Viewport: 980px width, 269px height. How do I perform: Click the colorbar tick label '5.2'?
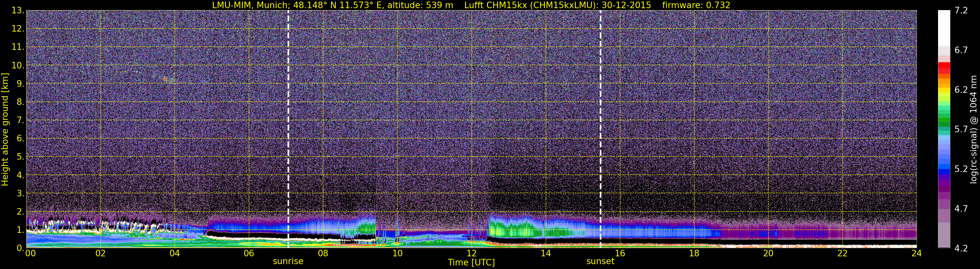961,169
